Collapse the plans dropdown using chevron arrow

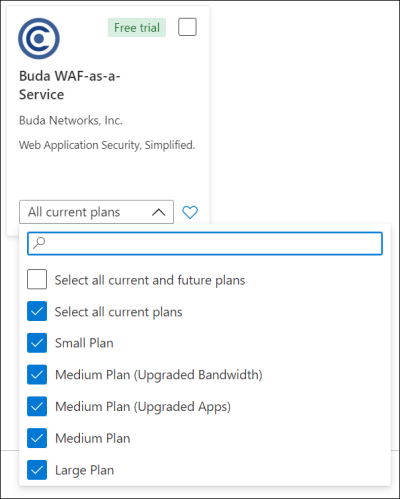[159, 212]
